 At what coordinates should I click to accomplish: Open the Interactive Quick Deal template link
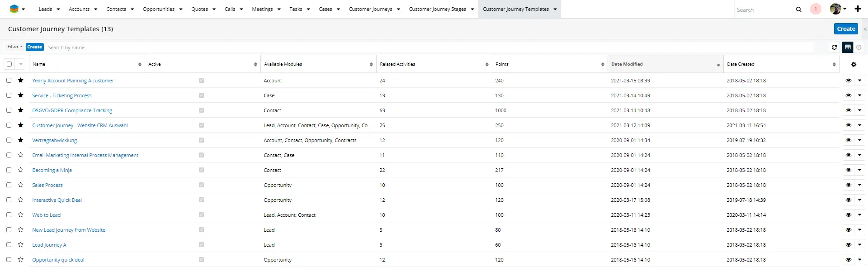57,200
